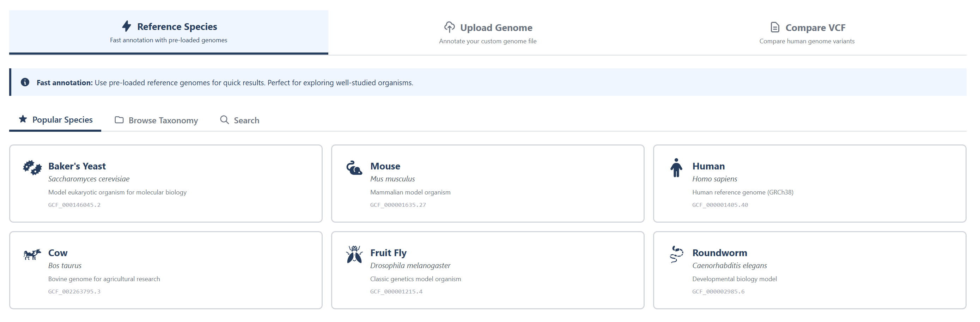Click the magnifying glass Search icon
The width and height of the screenshot is (980, 322).
(224, 120)
